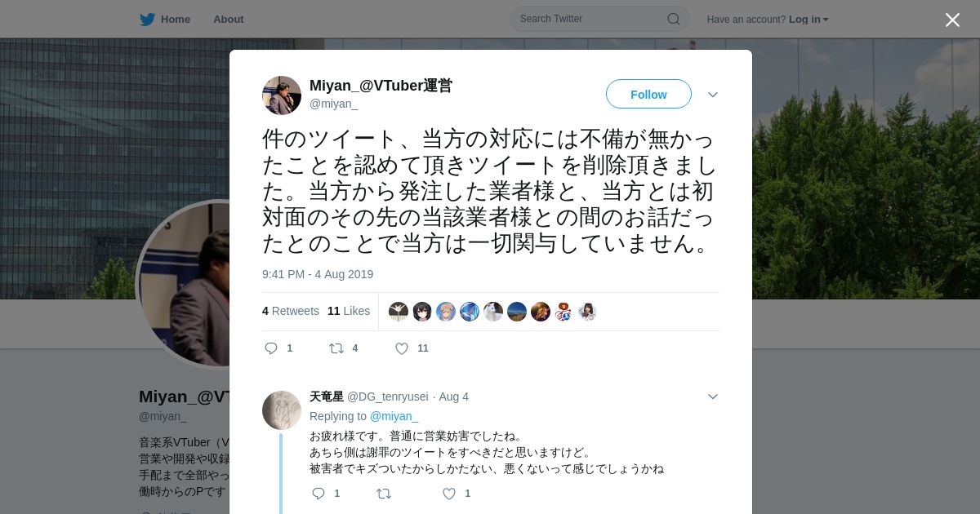Image resolution: width=980 pixels, height=514 pixels.
Task: Close the tweet overlay with the X icon
Action: coord(952,20)
